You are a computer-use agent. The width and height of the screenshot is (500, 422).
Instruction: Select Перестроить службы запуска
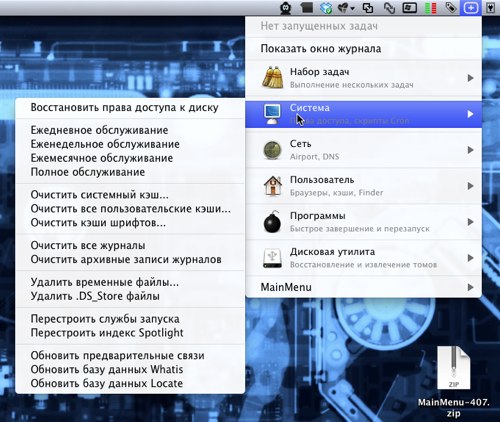[130, 319]
